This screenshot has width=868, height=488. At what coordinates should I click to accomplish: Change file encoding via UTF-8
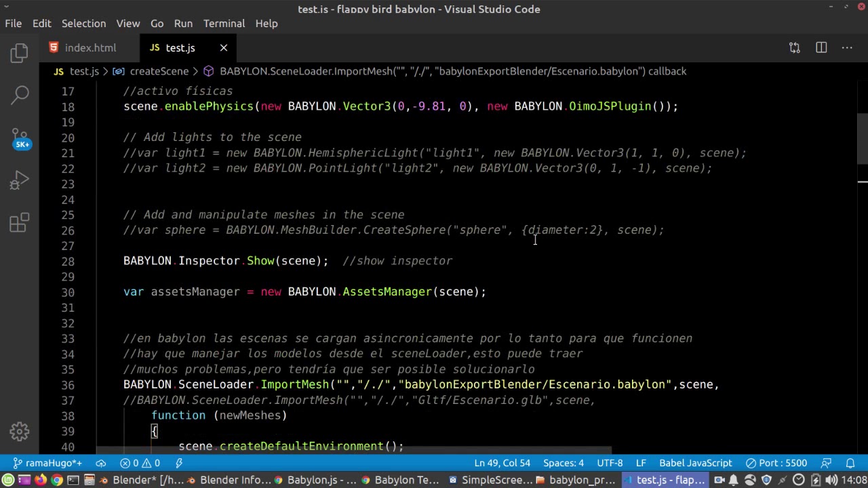(x=610, y=463)
